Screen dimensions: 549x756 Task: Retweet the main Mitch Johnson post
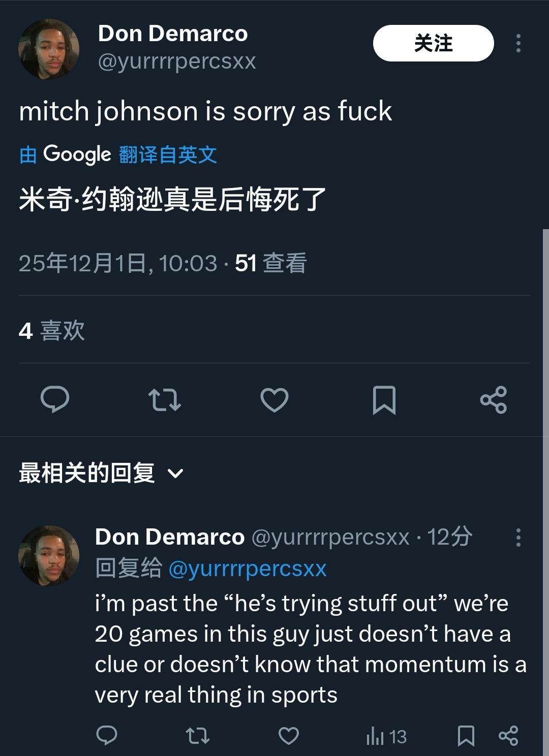165,399
